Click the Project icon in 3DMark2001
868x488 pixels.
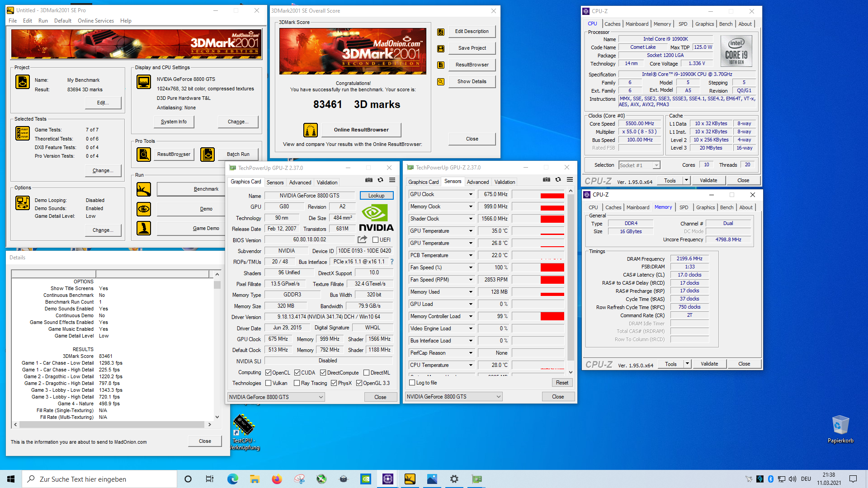pyautogui.click(x=23, y=82)
